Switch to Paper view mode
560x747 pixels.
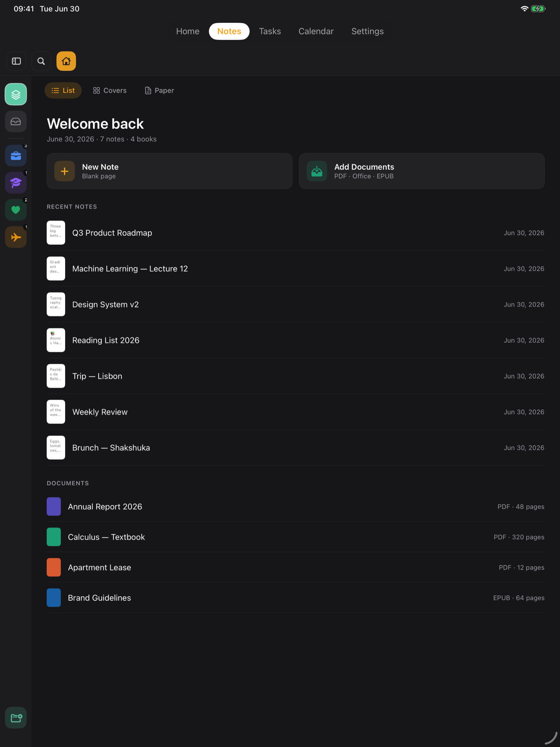tap(160, 91)
